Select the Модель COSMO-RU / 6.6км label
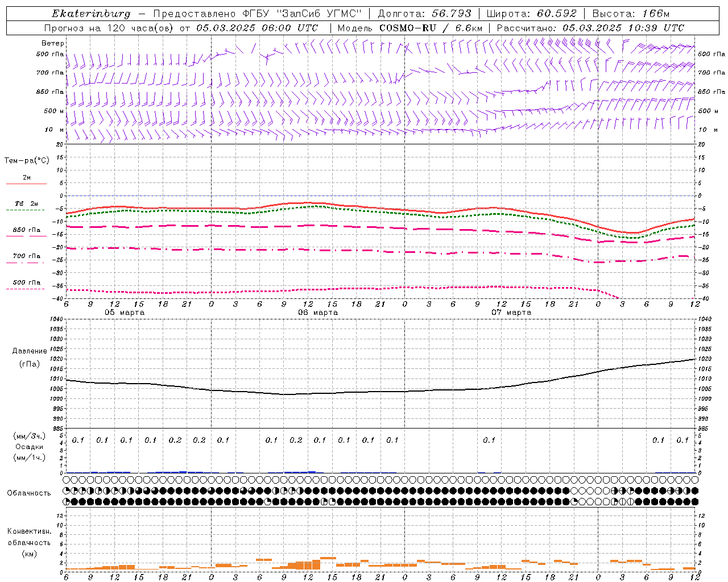This screenshot has height=582, width=728. pos(410,28)
